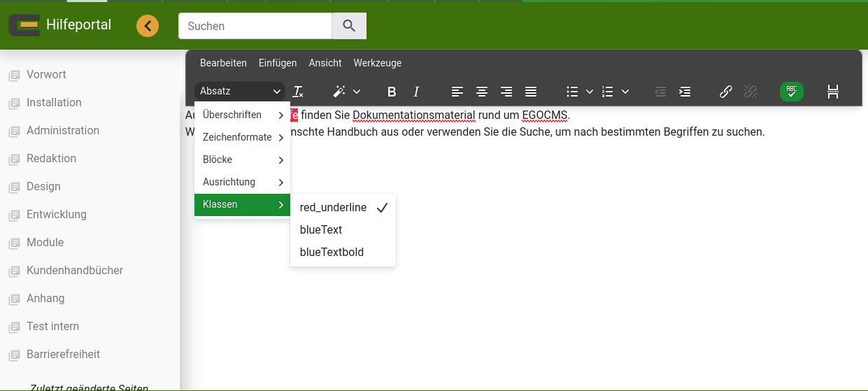Insert a page break icon
This screenshot has height=391, width=868.
pyautogui.click(x=833, y=92)
